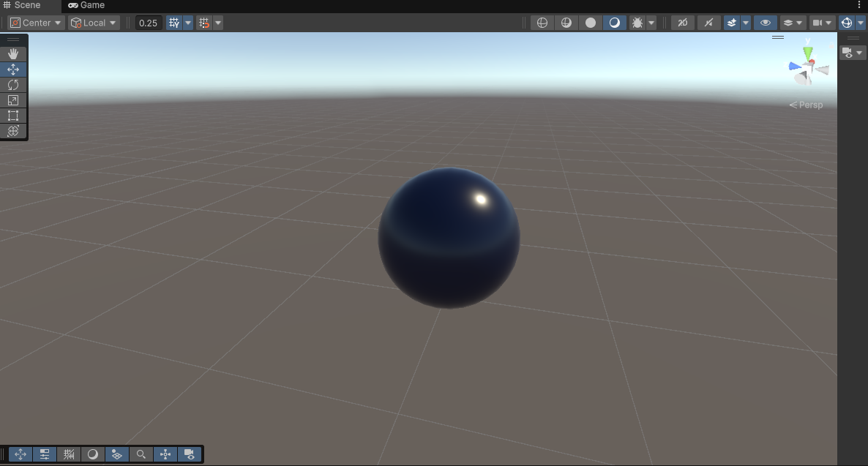Open debug draw mode dropdown arrow
The width and height of the screenshot is (868, 466).
point(651,23)
